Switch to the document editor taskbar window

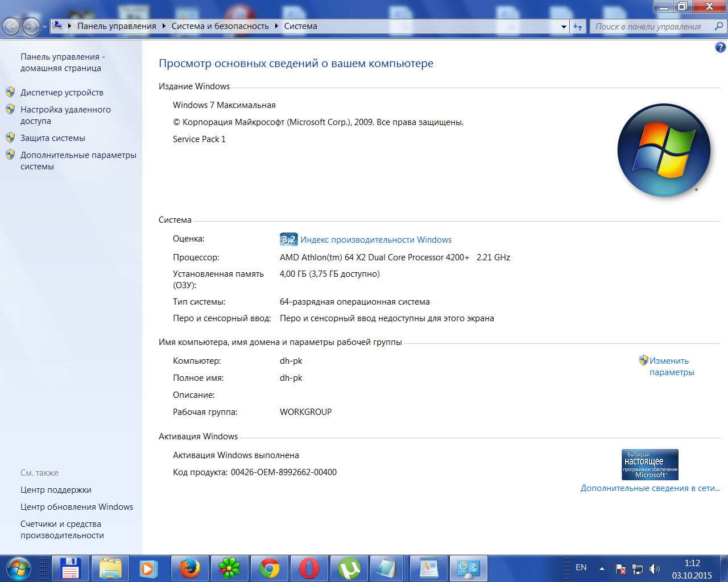coord(429,568)
